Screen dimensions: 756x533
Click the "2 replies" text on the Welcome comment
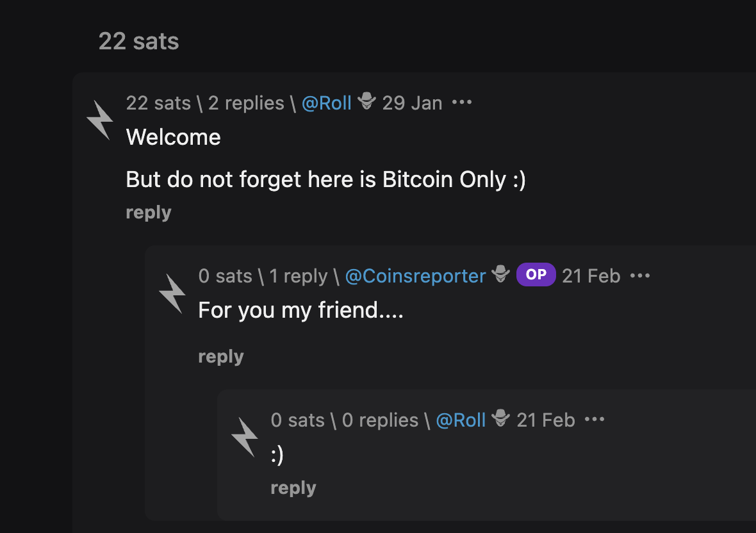click(246, 103)
